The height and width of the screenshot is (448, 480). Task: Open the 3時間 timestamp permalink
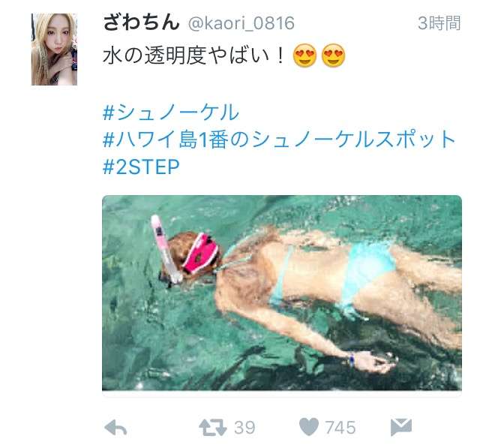pyautogui.click(x=439, y=23)
